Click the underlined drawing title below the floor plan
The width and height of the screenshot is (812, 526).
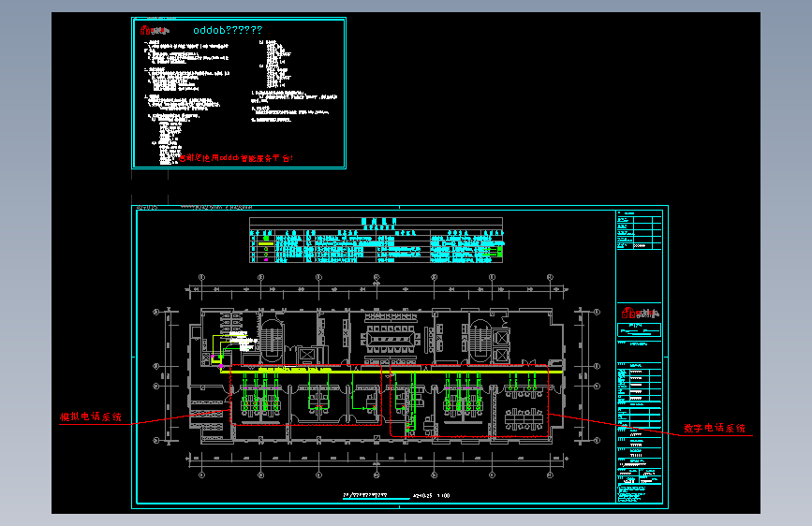365,495
